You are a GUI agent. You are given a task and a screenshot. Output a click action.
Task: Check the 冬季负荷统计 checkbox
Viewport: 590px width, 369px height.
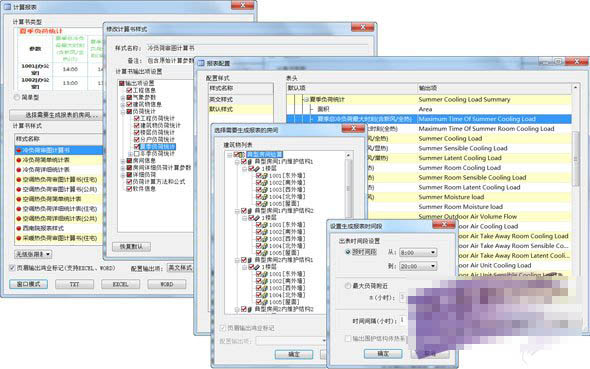coord(137,153)
